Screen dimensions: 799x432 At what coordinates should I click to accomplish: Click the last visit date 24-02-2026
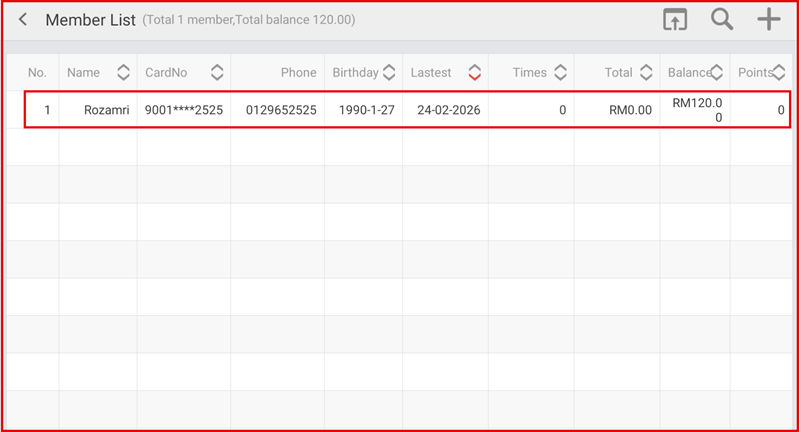click(448, 110)
